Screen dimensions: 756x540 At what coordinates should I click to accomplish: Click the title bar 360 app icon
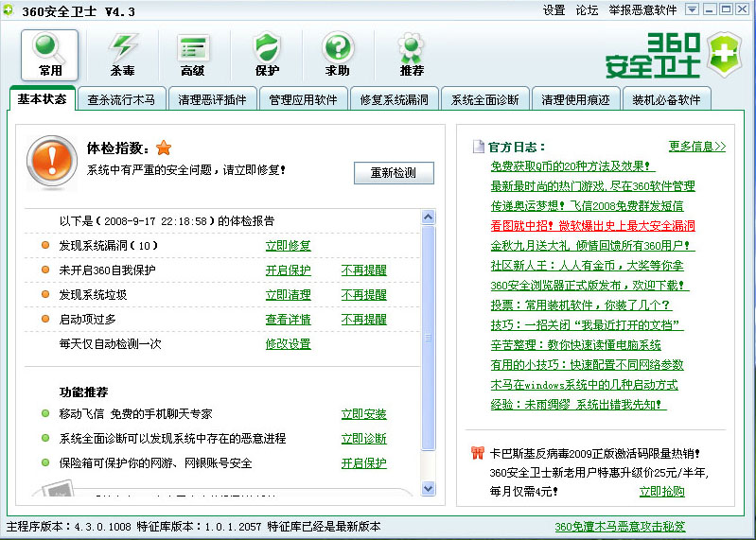tap(9, 10)
